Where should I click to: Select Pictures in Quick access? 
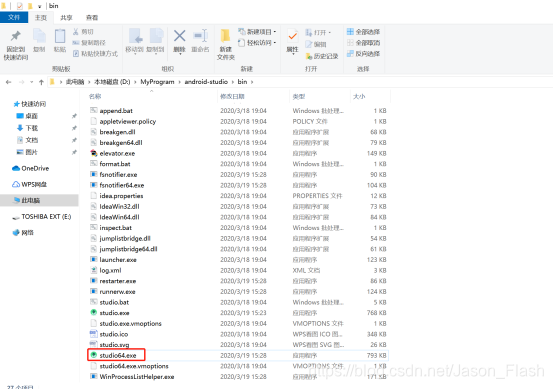click(x=31, y=152)
